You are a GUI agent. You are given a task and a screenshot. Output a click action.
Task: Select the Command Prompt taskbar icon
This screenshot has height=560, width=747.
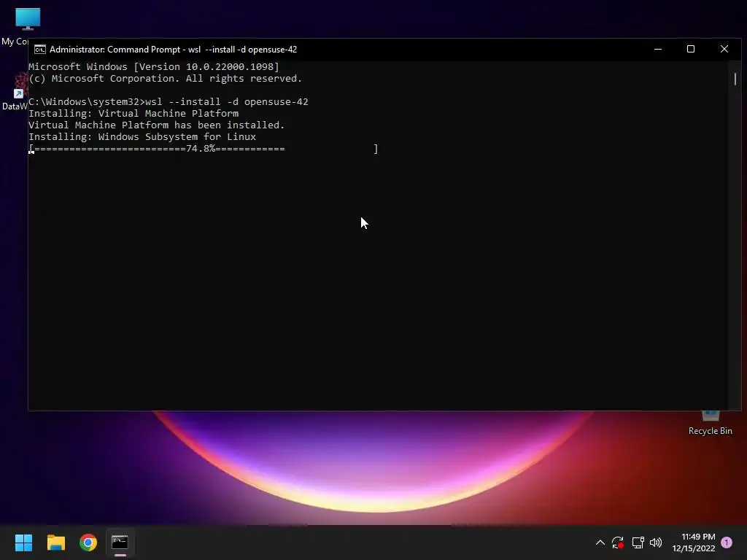120,542
